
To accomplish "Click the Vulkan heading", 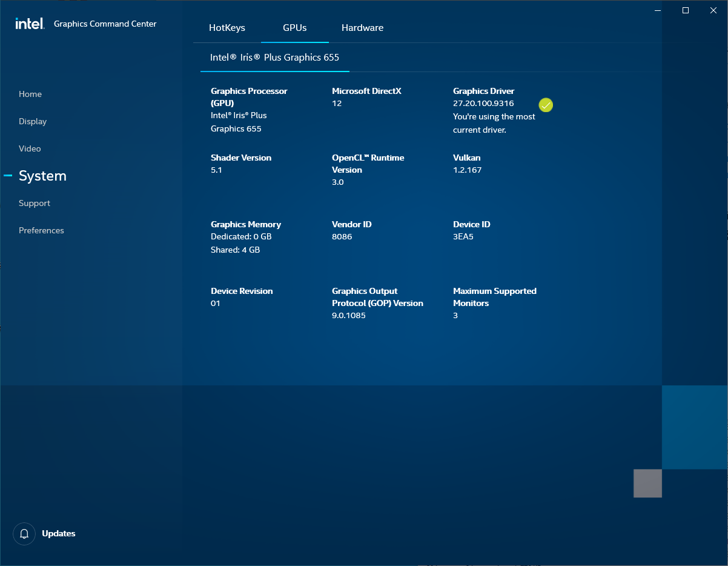I will coord(467,158).
